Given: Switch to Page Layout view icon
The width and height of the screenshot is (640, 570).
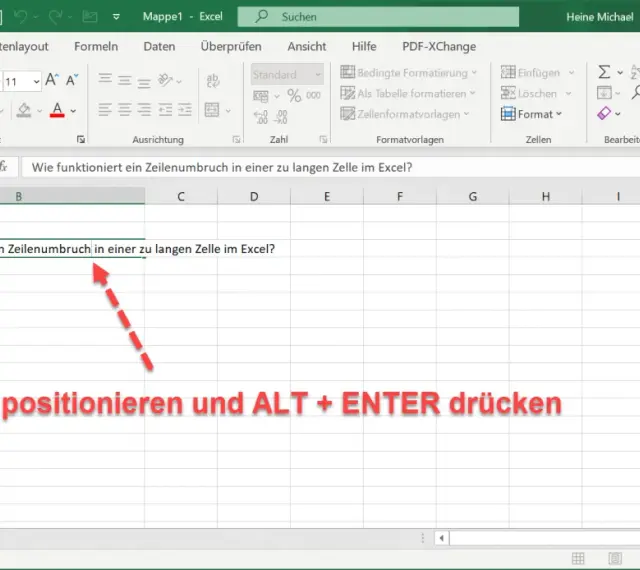Looking at the screenshot, I should pyautogui.click(x=615, y=558).
